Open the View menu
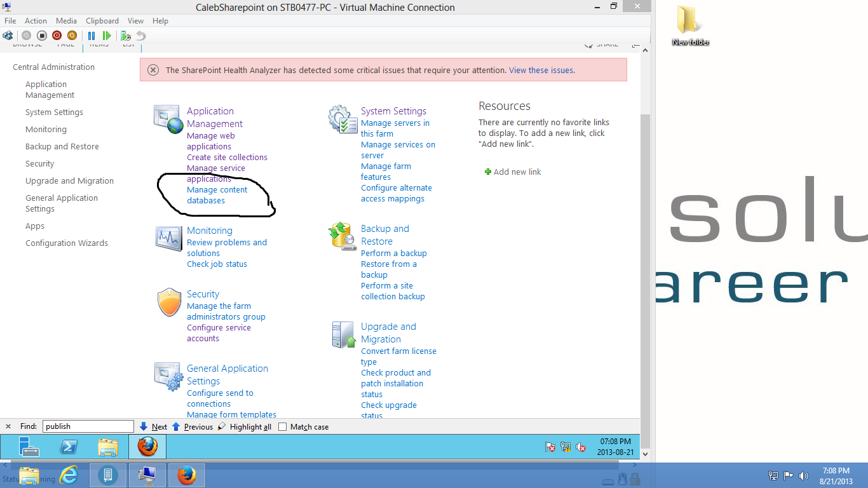The height and width of the screenshot is (488, 868). tap(135, 21)
